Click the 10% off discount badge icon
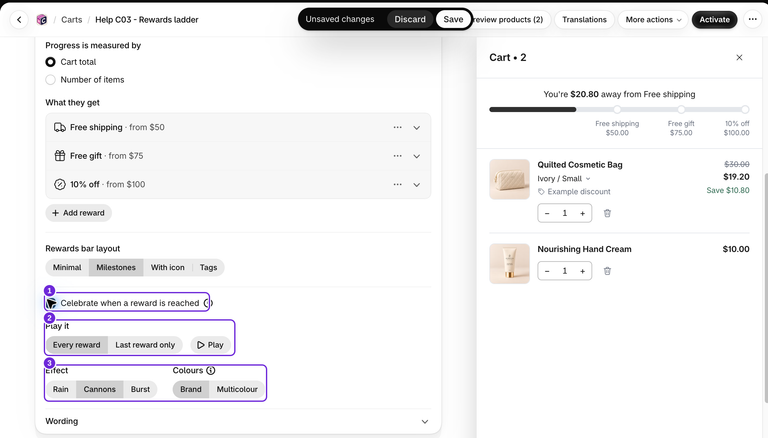768x438 pixels. tap(60, 185)
